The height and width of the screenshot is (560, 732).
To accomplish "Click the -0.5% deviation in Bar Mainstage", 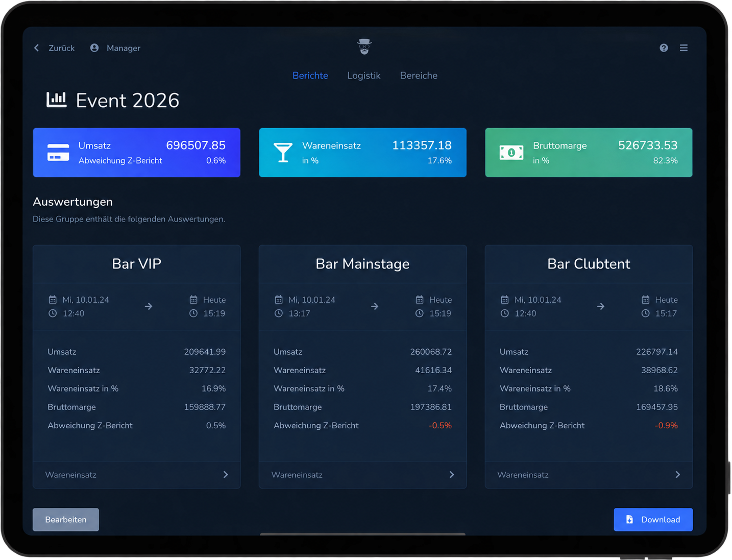I will [x=440, y=425].
